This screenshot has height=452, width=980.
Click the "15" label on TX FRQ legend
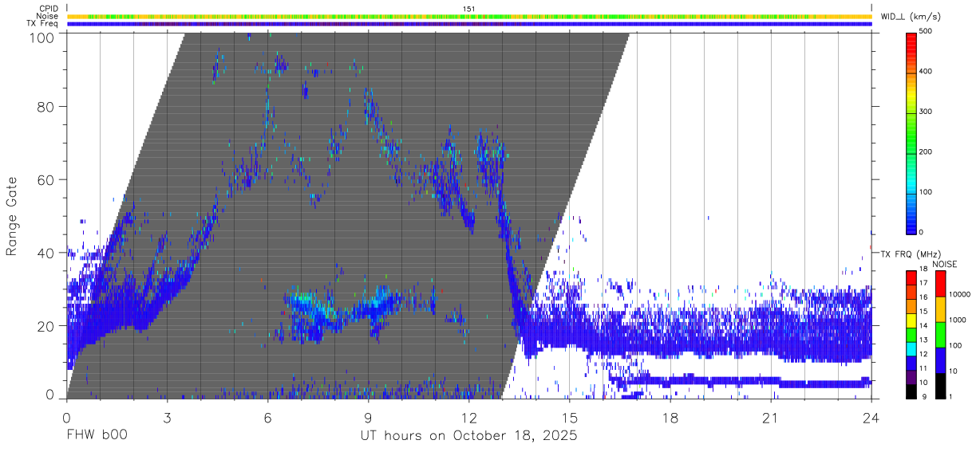(x=923, y=312)
